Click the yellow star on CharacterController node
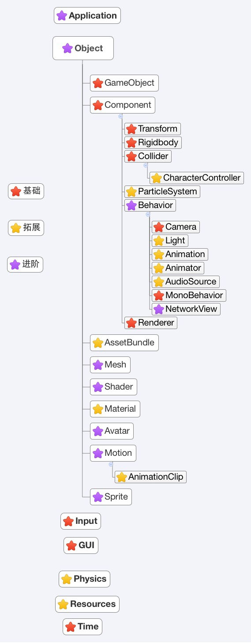Screen dimensions: 251x644 pyautogui.click(x=157, y=178)
